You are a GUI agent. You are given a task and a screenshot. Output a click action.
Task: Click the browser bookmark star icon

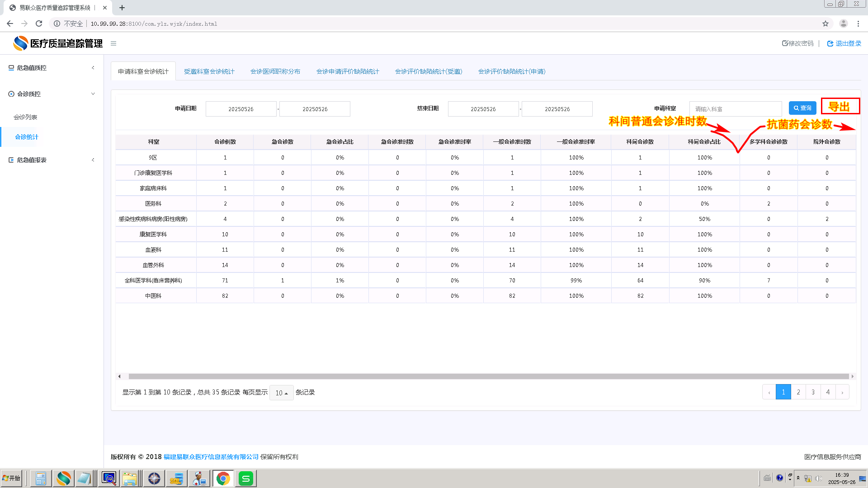click(826, 23)
